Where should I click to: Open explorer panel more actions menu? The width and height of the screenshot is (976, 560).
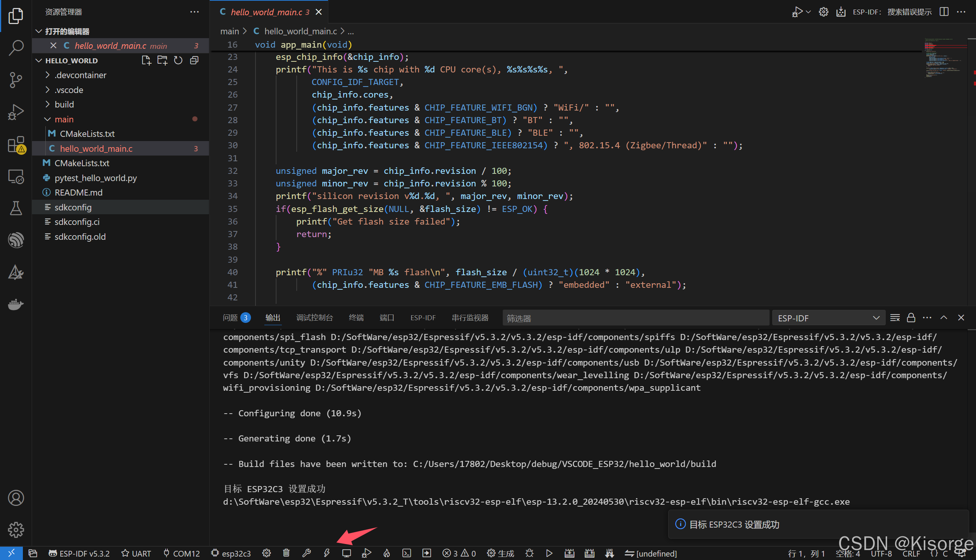[194, 12]
